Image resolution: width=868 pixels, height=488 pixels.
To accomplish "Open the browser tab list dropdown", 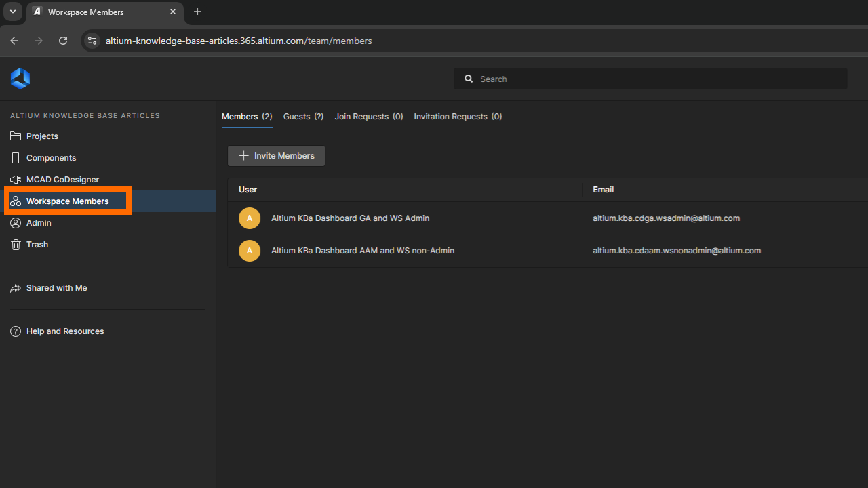I will pos(12,12).
